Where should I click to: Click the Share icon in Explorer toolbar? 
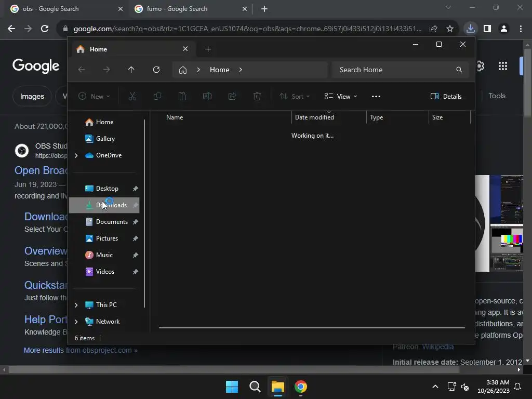(x=232, y=96)
